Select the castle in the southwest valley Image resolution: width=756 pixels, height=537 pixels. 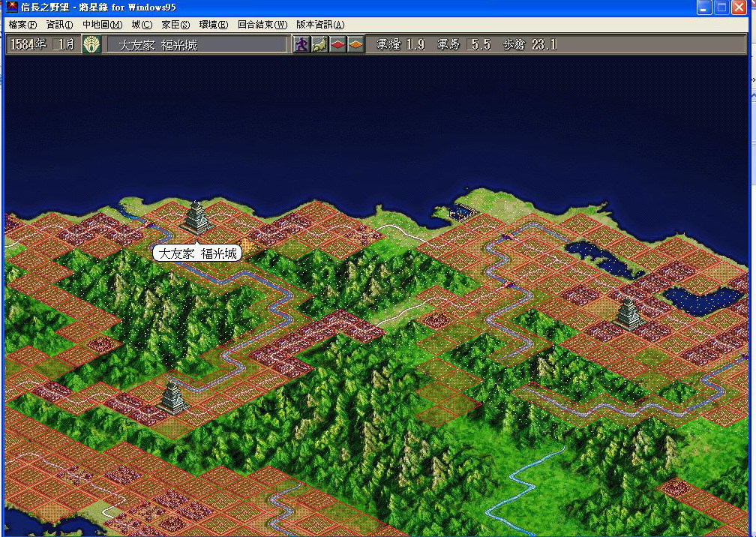[173, 396]
